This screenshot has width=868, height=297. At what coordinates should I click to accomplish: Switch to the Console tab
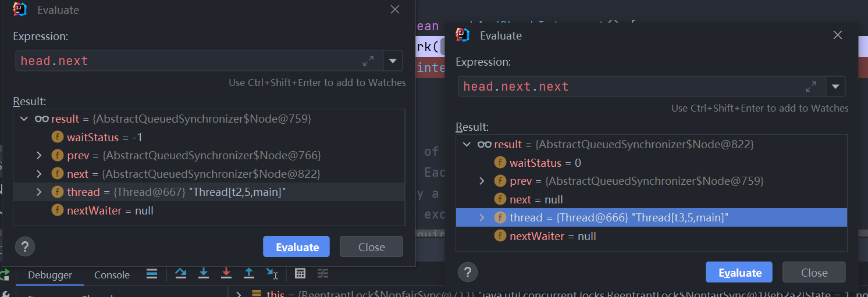(112, 275)
